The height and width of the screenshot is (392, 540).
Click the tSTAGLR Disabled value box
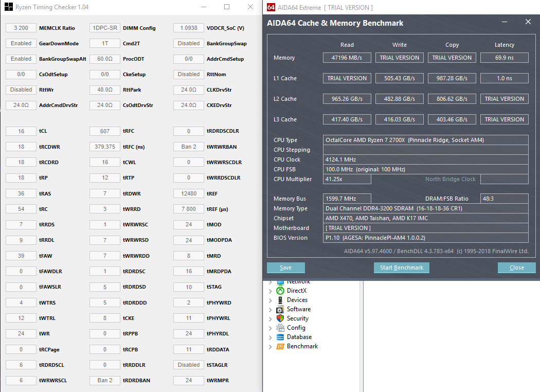click(189, 365)
